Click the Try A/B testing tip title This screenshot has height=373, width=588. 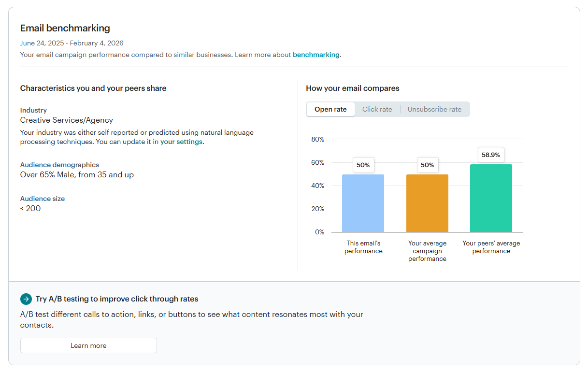[x=116, y=299]
